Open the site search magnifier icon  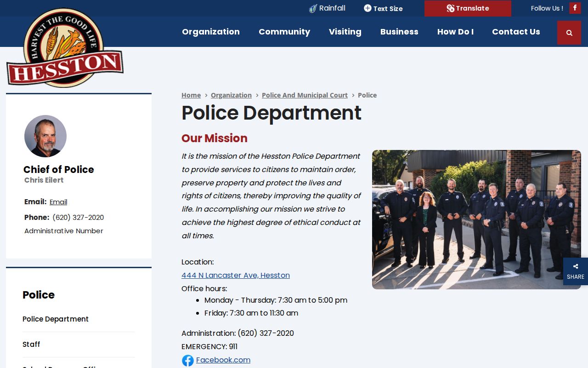569,33
